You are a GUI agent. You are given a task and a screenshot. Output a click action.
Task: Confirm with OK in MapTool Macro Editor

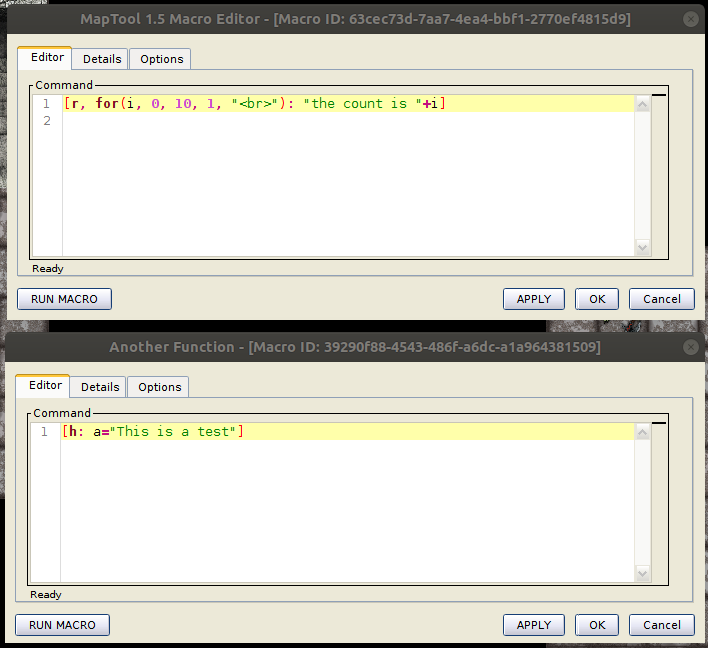pyautogui.click(x=597, y=299)
